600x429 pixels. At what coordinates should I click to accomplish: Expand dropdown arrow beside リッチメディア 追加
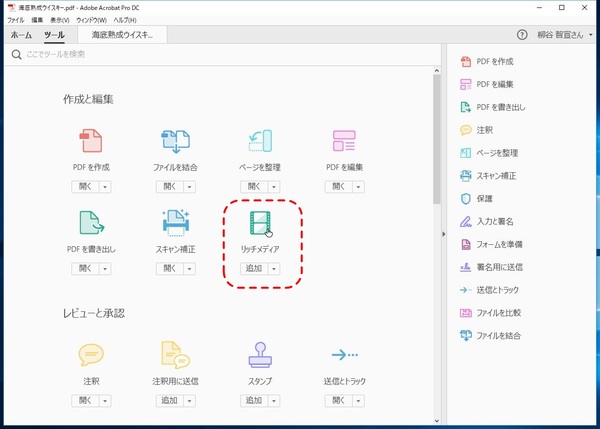coord(274,269)
